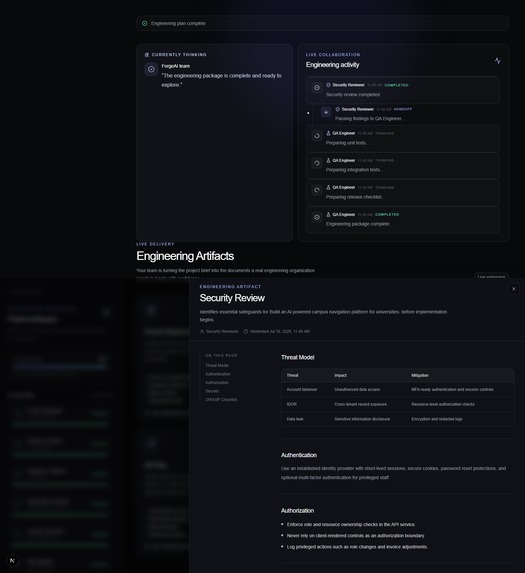Click check icon of Engineering package complete entry
This screenshot has height=573, width=525.
pyautogui.click(x=317, y=217)
